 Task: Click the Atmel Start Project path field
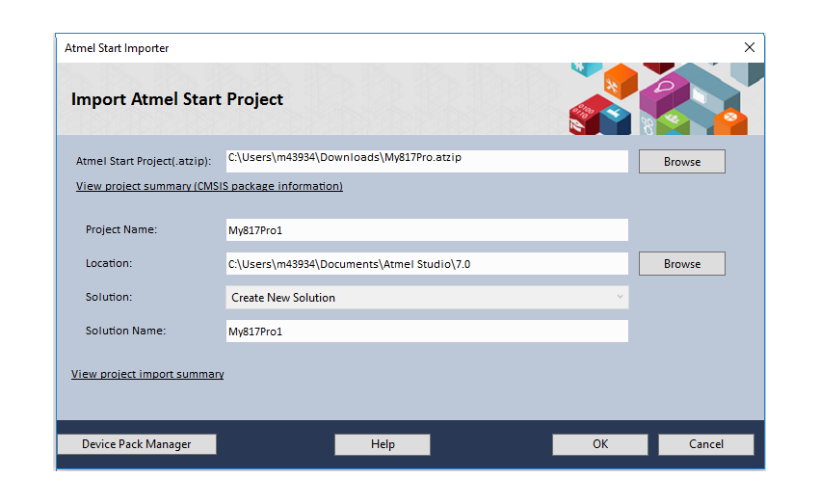[426, 159]
